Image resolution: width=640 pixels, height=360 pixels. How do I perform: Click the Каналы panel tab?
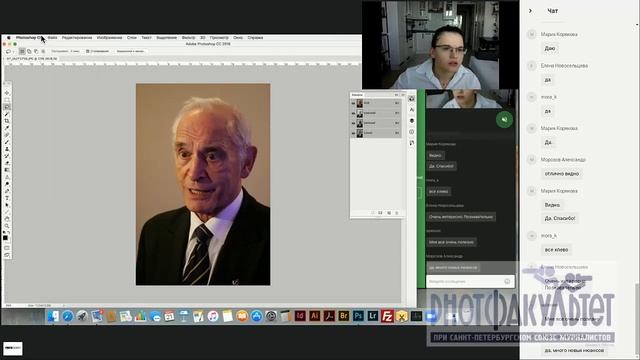pyautogui.click(x=357, y=95)
